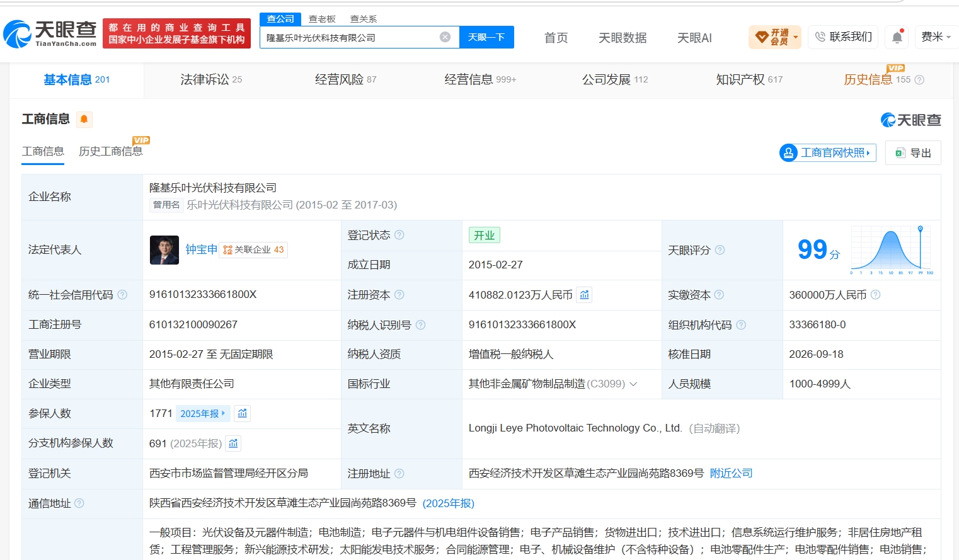Click help icon beside 实缴资本 label
Image resolution: width=959 pixels, height=560 pixels.
(719, 295)
